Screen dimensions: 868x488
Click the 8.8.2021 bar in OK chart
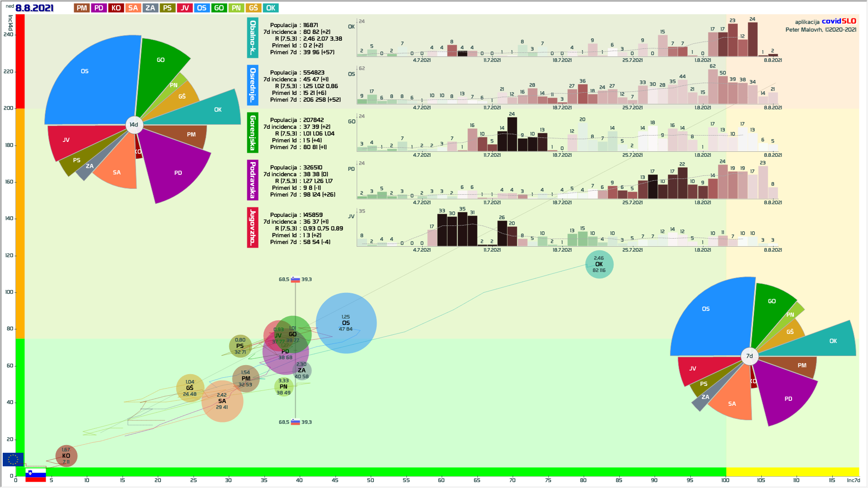point(773,54)
